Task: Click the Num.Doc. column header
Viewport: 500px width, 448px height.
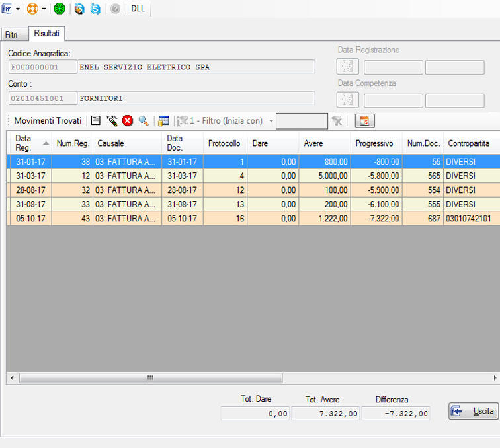Action: click(x=423, y=143)
